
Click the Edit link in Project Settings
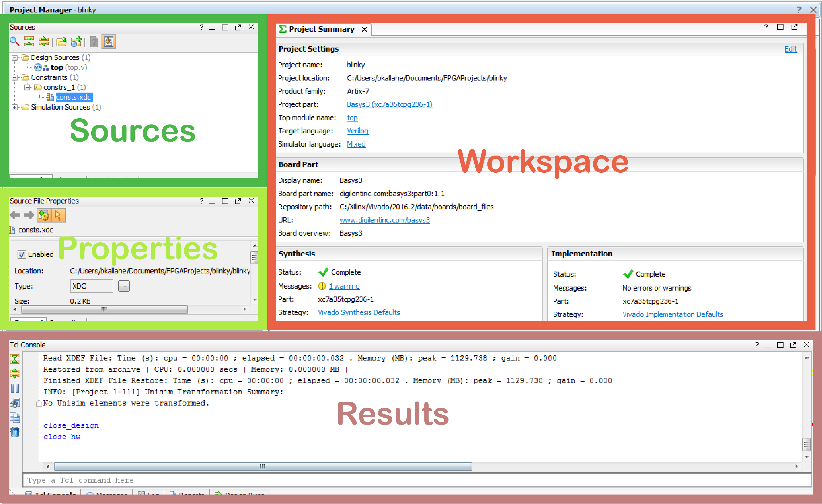coord(790,49)
